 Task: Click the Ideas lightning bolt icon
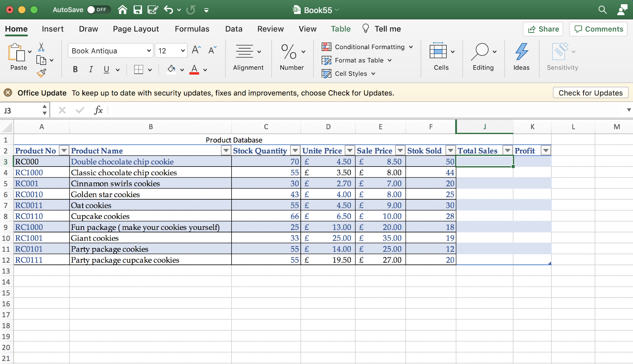coord(521,52)
